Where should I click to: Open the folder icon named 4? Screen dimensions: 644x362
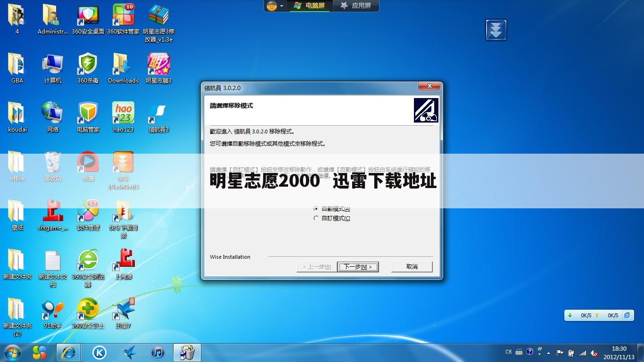tap(17, 19)
